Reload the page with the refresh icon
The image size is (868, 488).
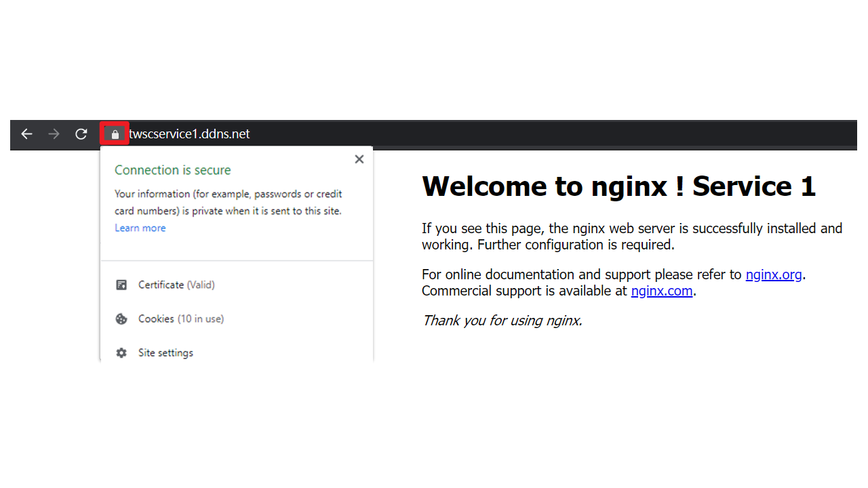click(x=81, y=134)
